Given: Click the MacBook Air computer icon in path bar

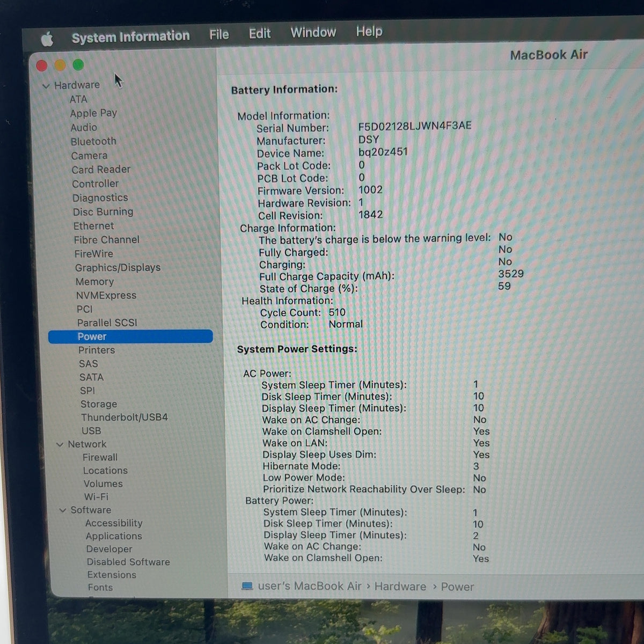Looking at the screenshot, I should (x=247, y=586).
